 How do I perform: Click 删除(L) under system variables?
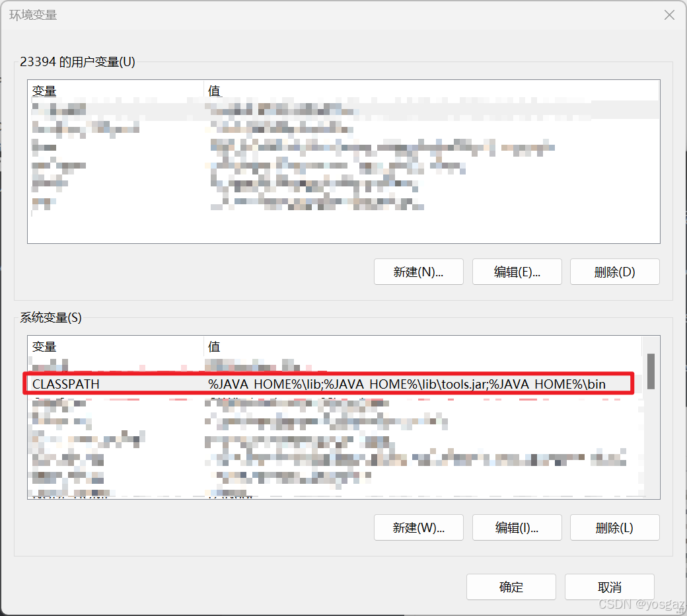(x=615, y=527)
